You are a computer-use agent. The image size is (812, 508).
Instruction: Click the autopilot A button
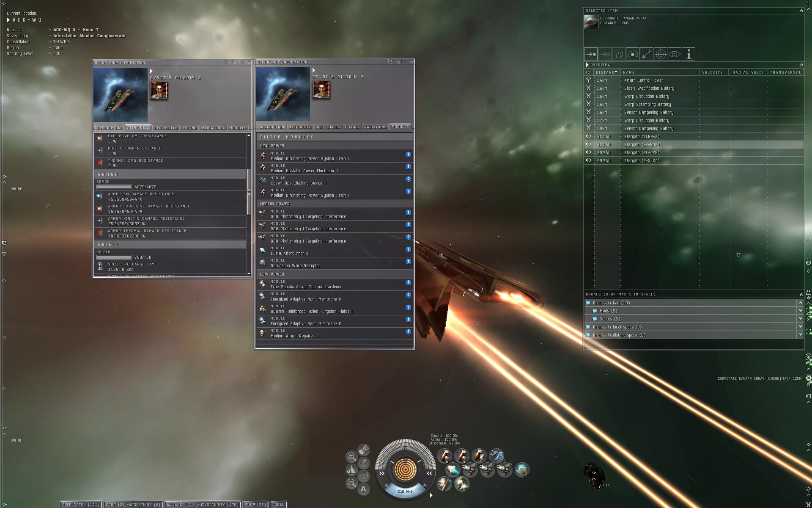[x=363, y=489]
